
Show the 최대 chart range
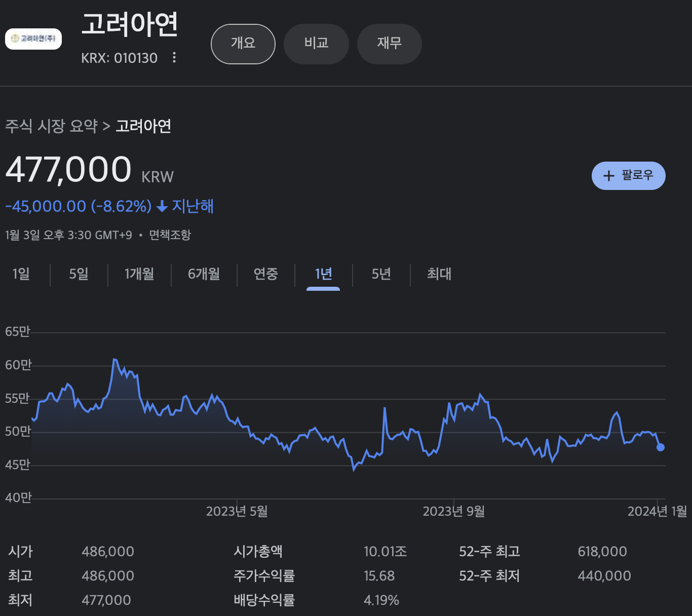click(x=439, y=274)
